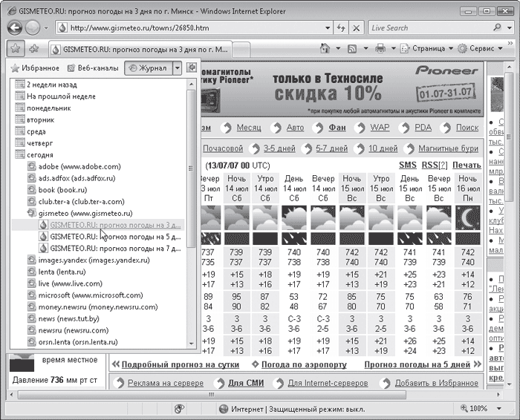Click the Почасовой forecast link
This screenshot has width=520, height=420.
coord(222,148)
